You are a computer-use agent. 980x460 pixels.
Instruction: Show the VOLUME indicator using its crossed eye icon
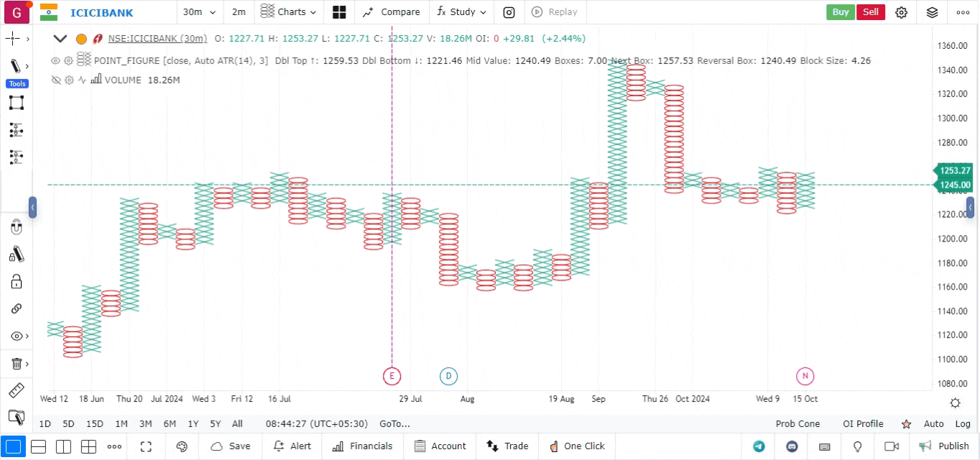(x=55, y=80)
